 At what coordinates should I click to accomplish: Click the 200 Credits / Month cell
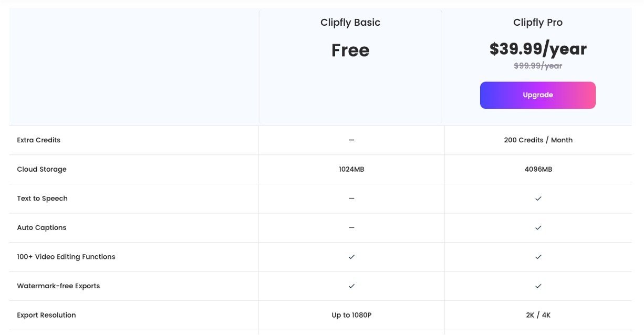click(538, 140)
